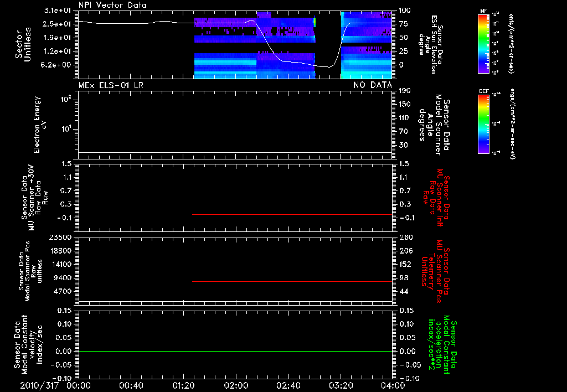Click the '02:00' time tick label

pyautogui.click(x=236, y=385)
